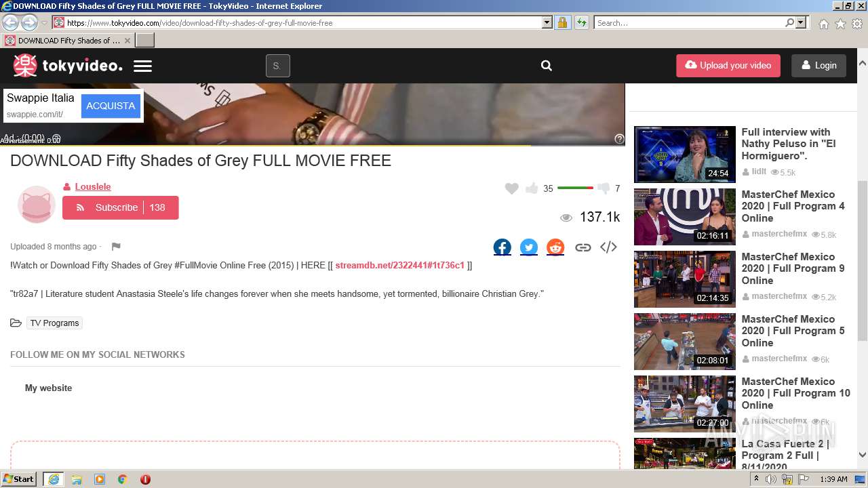This screenshot has height=488, width=868.
Task: Click the refresh button in address bar
Action: (581, 22)
